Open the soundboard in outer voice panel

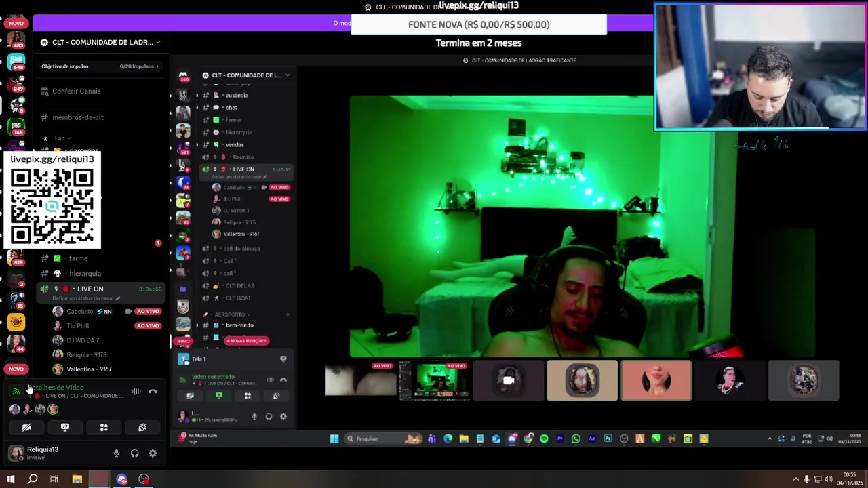click(142, 428)
